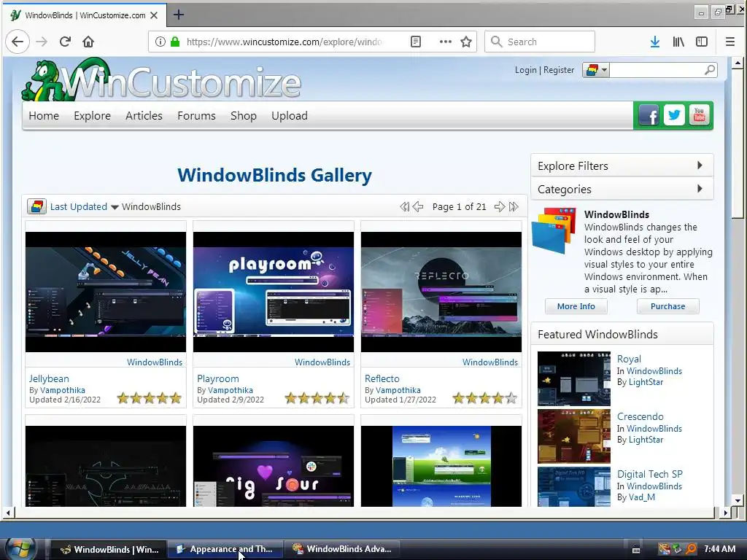Click the WinCustomize Facebook icon
This screenshot has width=747, height=560.
[x=649, y=115]
